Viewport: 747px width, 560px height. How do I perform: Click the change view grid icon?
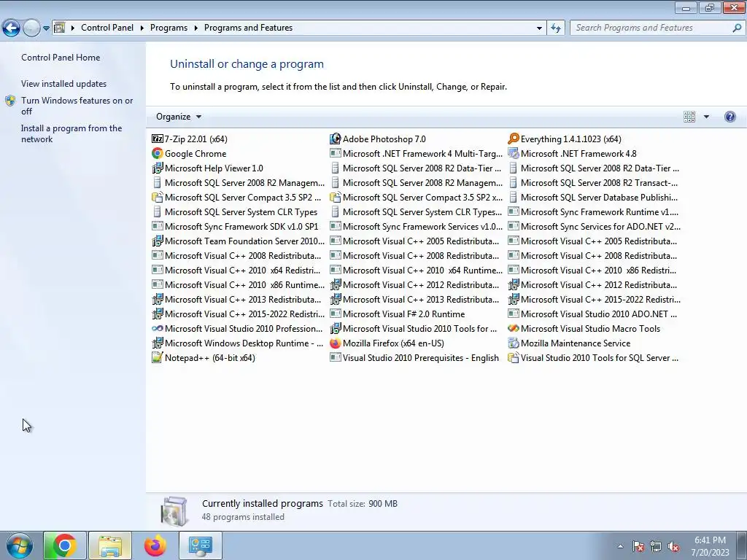click(689, 117)
